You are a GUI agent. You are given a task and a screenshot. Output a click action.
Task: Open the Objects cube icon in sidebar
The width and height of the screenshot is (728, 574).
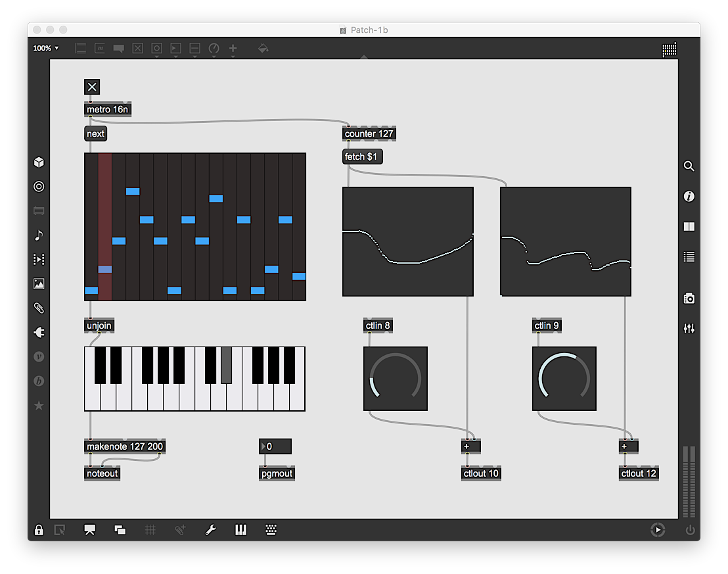coord(39,162)
